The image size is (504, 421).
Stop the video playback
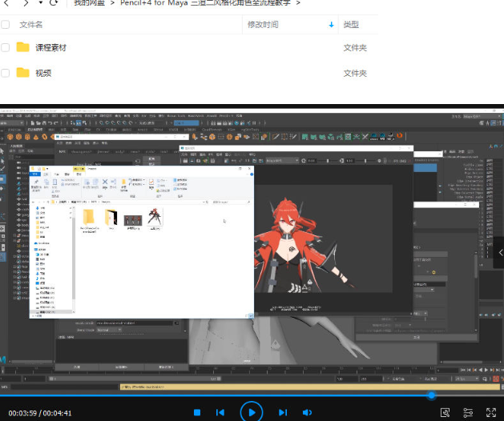coord(197,412)
